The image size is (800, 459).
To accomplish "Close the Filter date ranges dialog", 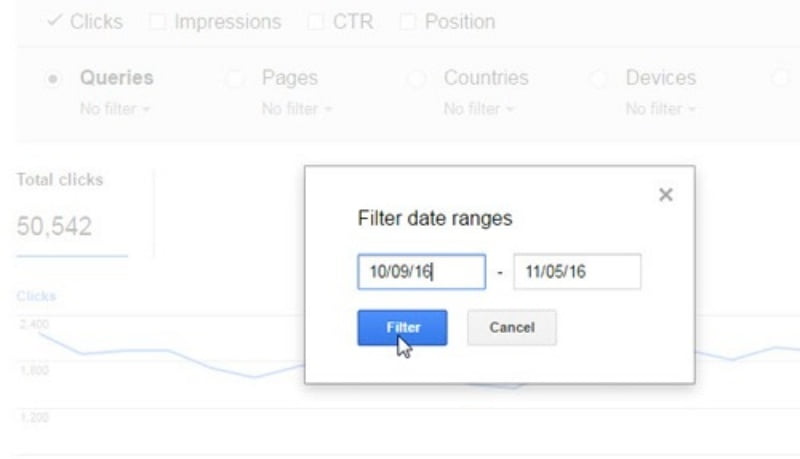I will [x=666, y=195].
